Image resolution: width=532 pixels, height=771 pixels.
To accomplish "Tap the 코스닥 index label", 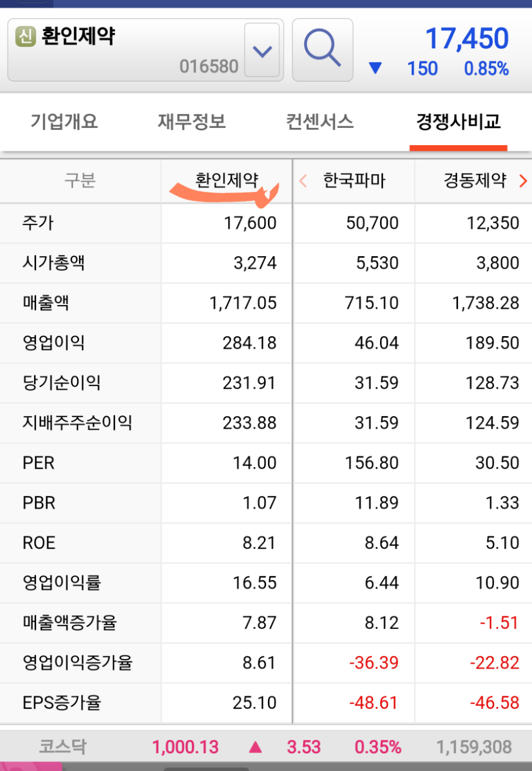I will tap(63, 747).
